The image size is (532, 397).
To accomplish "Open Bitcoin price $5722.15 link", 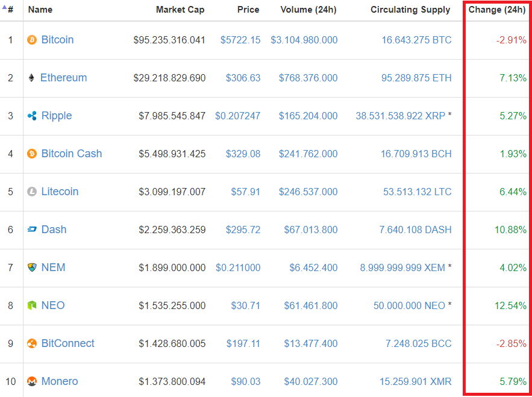I will point(240,40).
